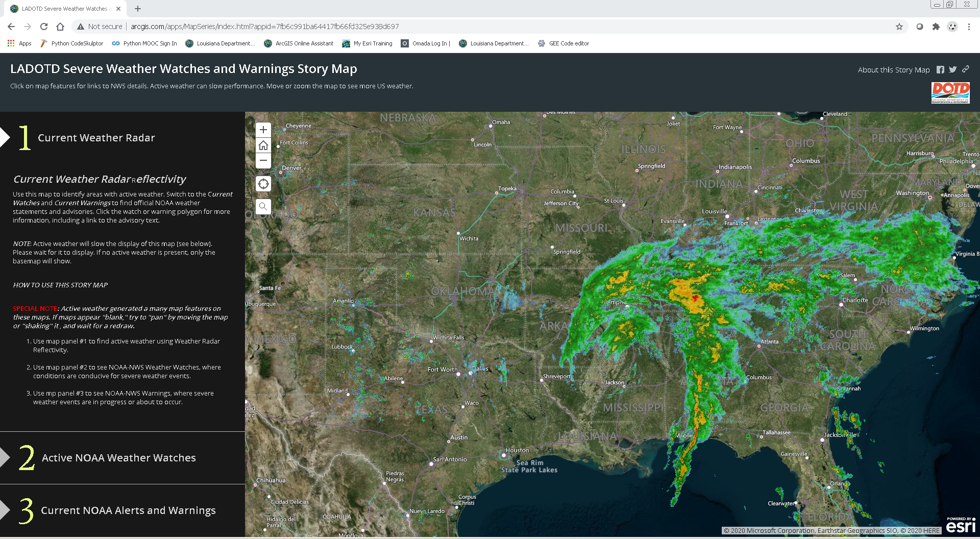The height and width of the screenshot is (539, 980).
Task: Open My Esri Training bookmark
Action: point(367,43)
